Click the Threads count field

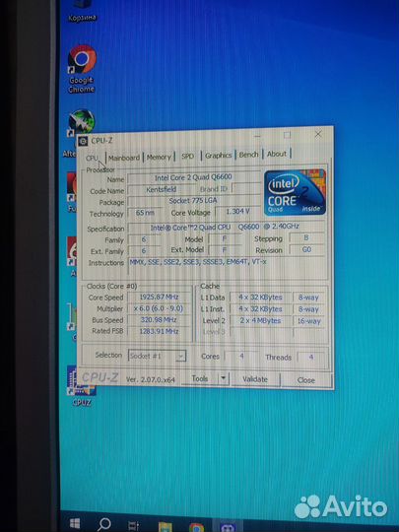coord(310,357)
